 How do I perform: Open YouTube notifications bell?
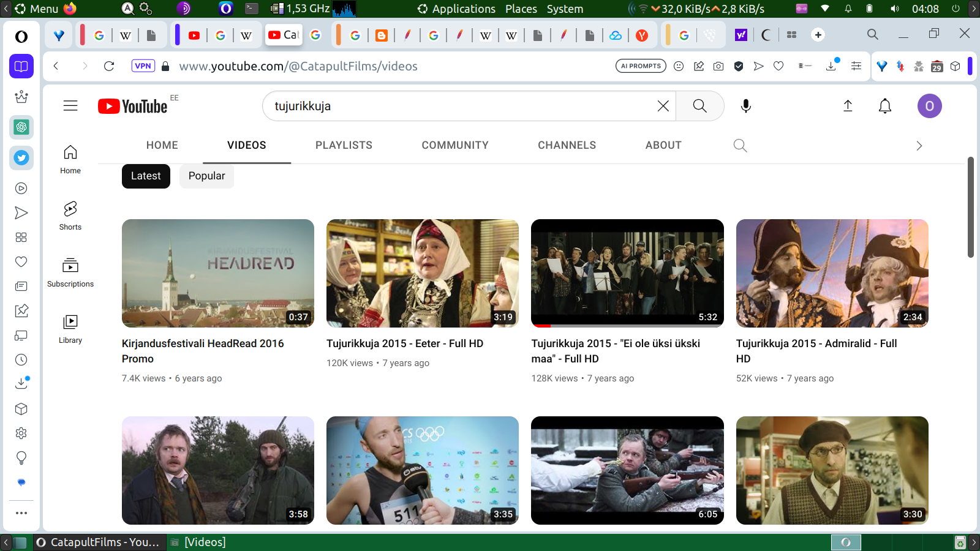[x=884, y=106]
